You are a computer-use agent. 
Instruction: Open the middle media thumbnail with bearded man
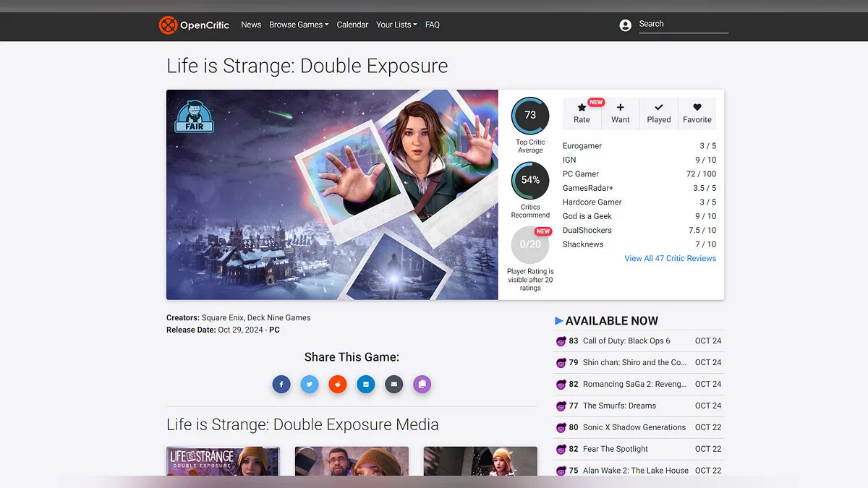[352, 461]
